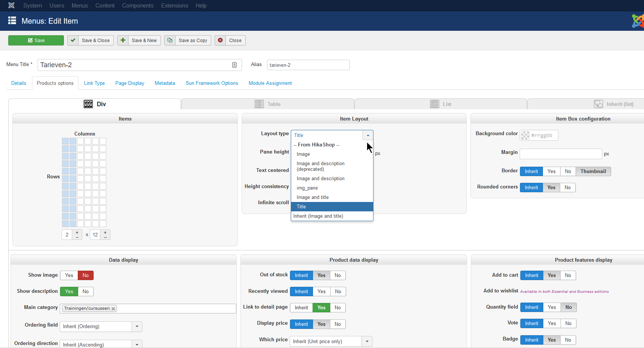The height and width of the screenshot is (348, 644).
Task: Open the Module Assignment tab
Action: (270, 83)
